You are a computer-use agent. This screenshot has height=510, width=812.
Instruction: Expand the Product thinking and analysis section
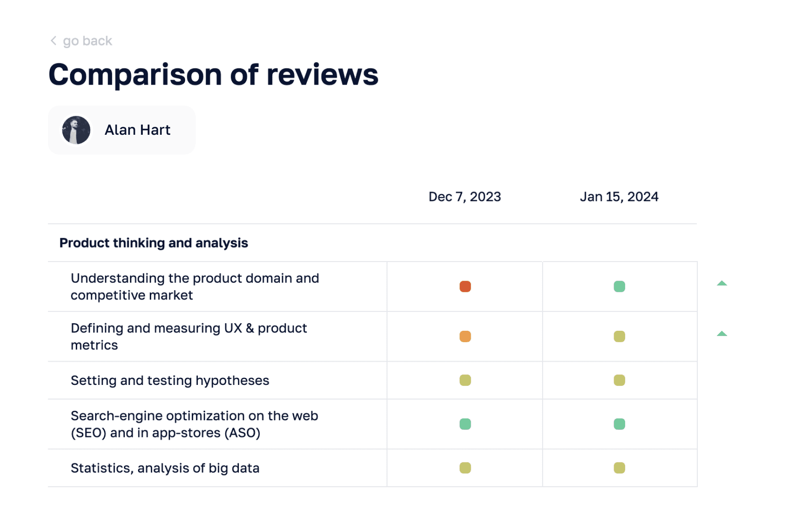pos(153,242)
